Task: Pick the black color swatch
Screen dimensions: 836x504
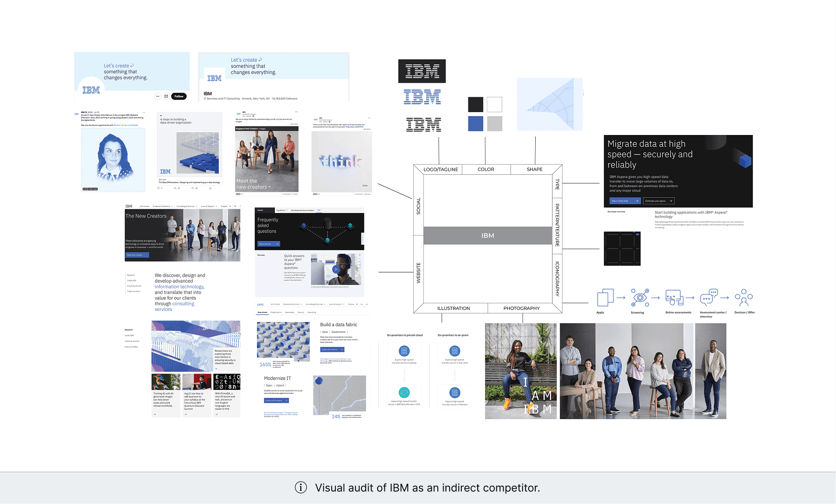Action: tap(476, 104)
